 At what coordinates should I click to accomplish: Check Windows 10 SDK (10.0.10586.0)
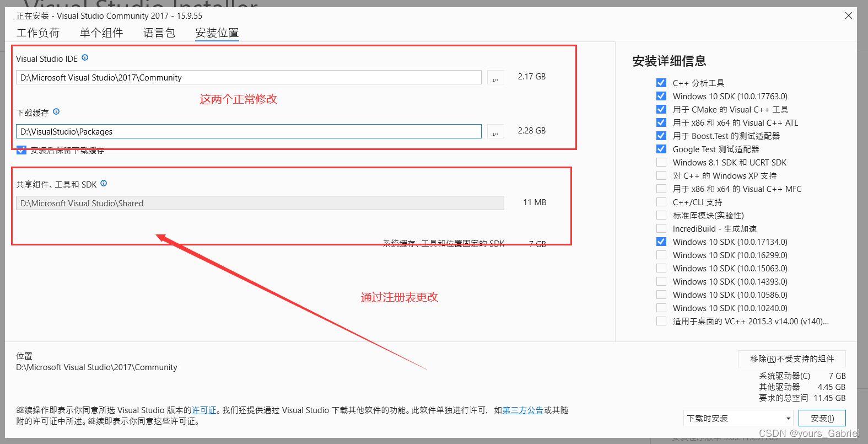pos(661,295)
